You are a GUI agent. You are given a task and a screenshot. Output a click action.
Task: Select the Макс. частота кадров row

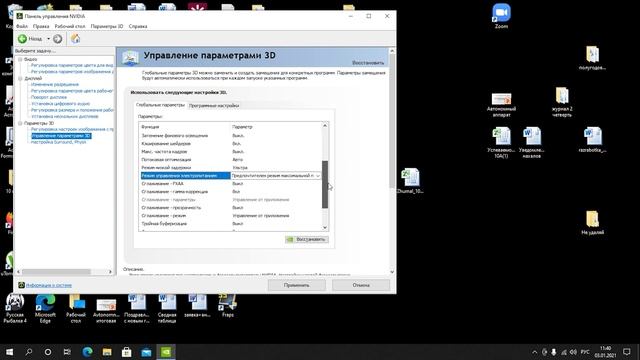(x=230, y=151)
